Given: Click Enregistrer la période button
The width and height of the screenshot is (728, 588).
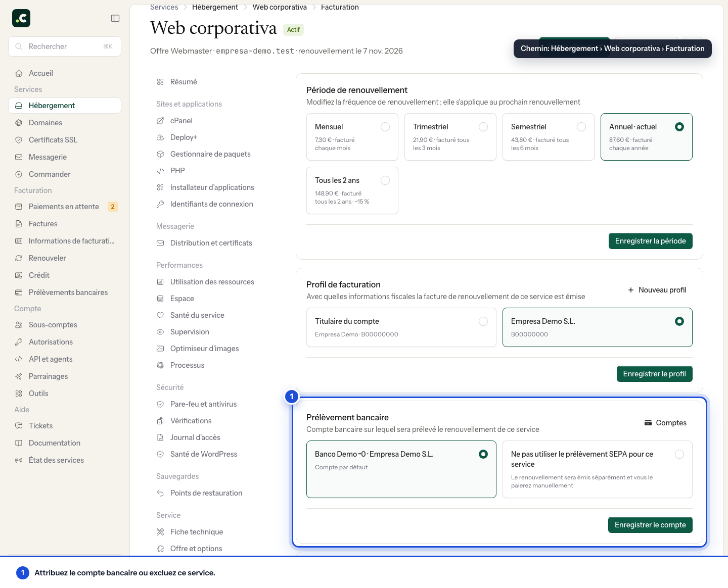Looking at the screenshot, I should click(650, 241).
